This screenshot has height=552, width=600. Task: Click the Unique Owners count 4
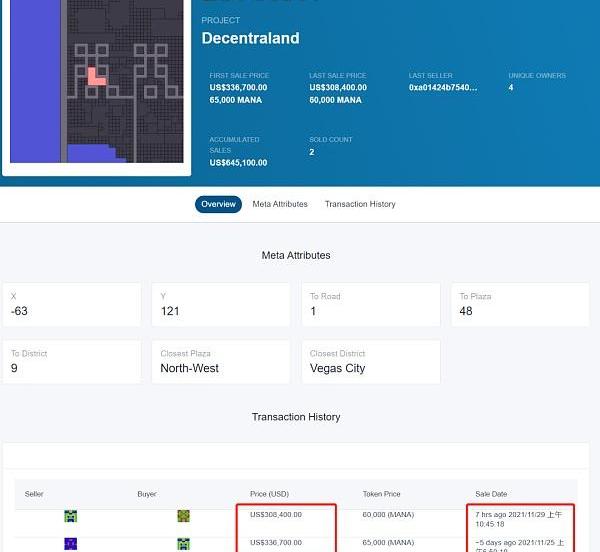[510, 88]
